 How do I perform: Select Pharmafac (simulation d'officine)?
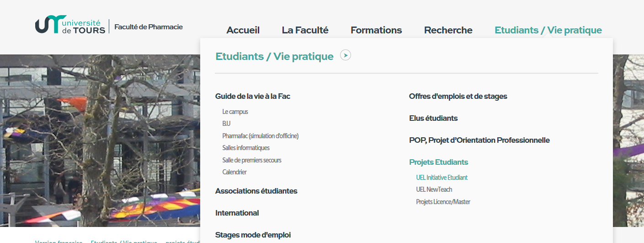tap(261, 136)
